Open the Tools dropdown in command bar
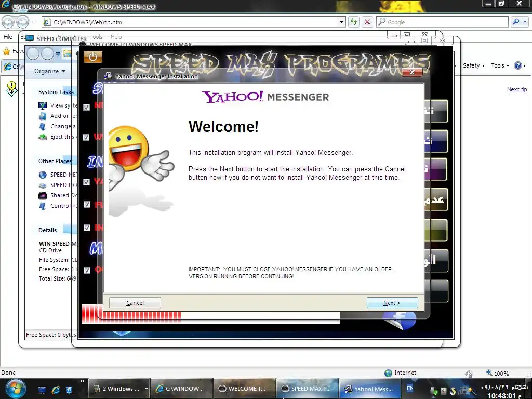This screenshot has width=532, height=399. tap(500, 65)
